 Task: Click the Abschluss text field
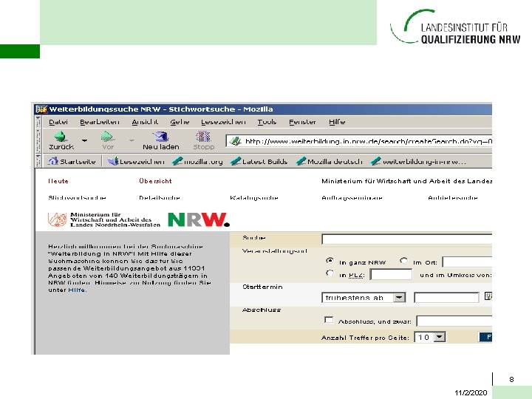click(x=454, y=321)
